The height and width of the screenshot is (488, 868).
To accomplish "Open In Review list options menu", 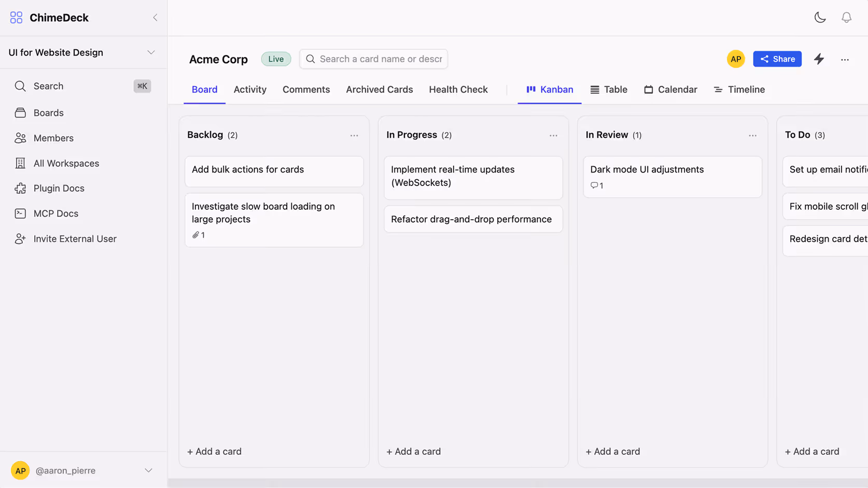I will click(x=752, y=135).
